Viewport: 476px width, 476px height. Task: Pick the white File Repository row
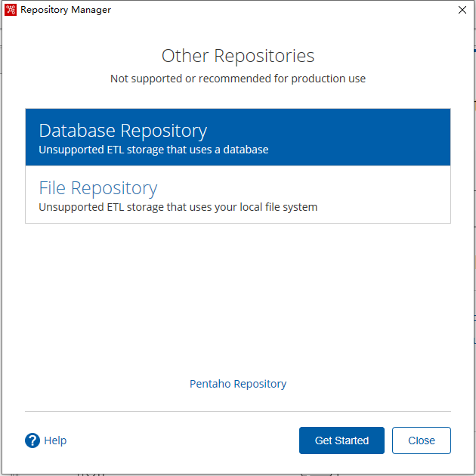[x=238, y=194]
